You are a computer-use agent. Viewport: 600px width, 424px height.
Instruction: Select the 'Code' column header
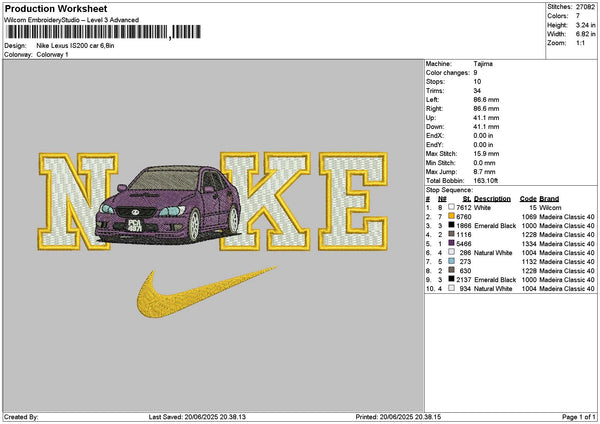coord(528,199)
